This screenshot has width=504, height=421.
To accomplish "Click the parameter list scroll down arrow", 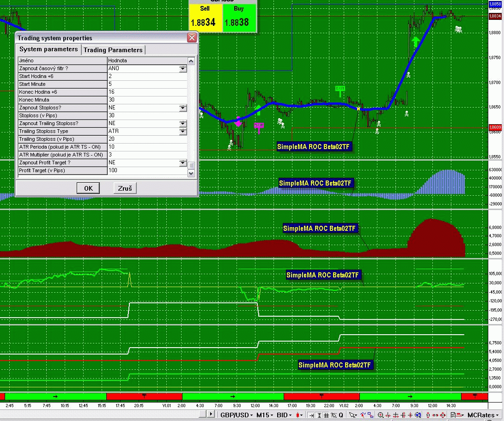I will 191,174.
